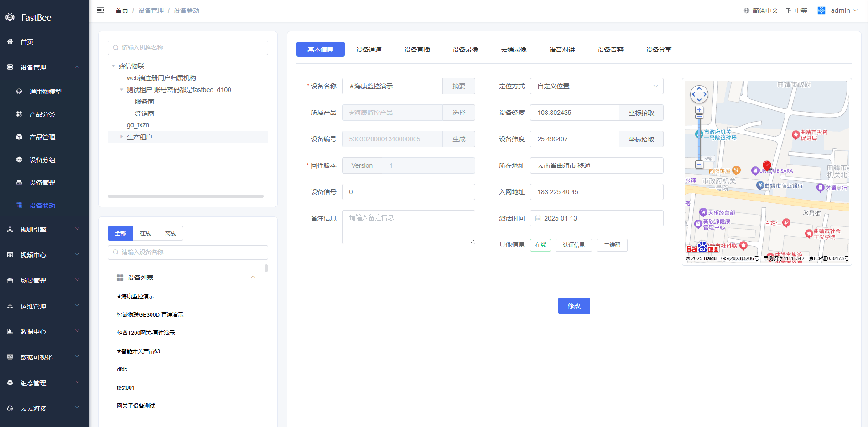Click calendar icon in 激活时间 field
This screenshot has width=868, height=427.
tap(538, 218)
